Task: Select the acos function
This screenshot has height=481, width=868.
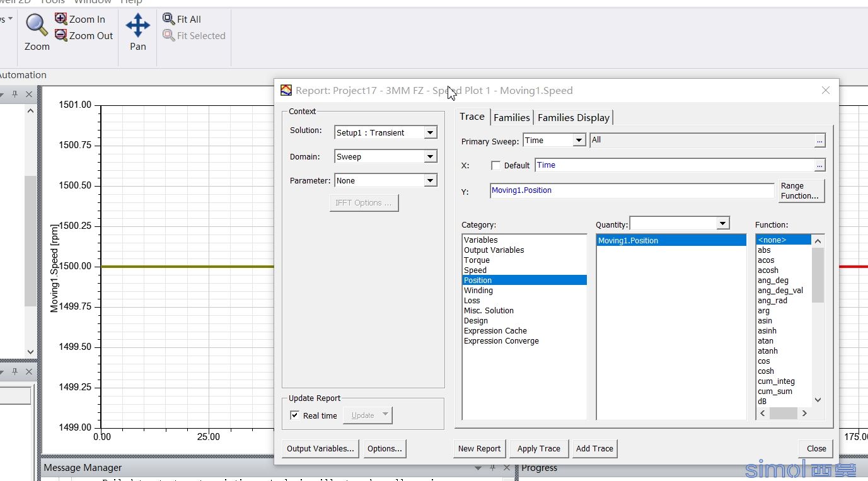Action: click(x=784, y=260)
